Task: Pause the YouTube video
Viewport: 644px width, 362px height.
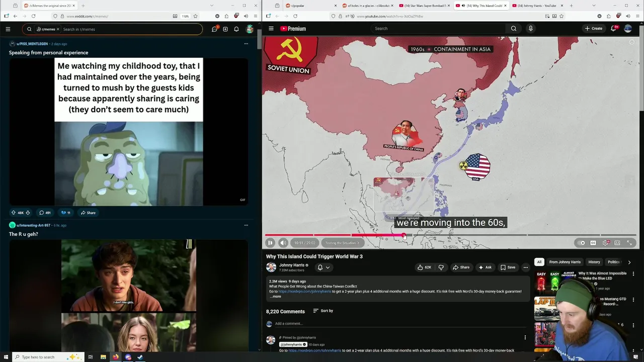Action: click(270, 243)
